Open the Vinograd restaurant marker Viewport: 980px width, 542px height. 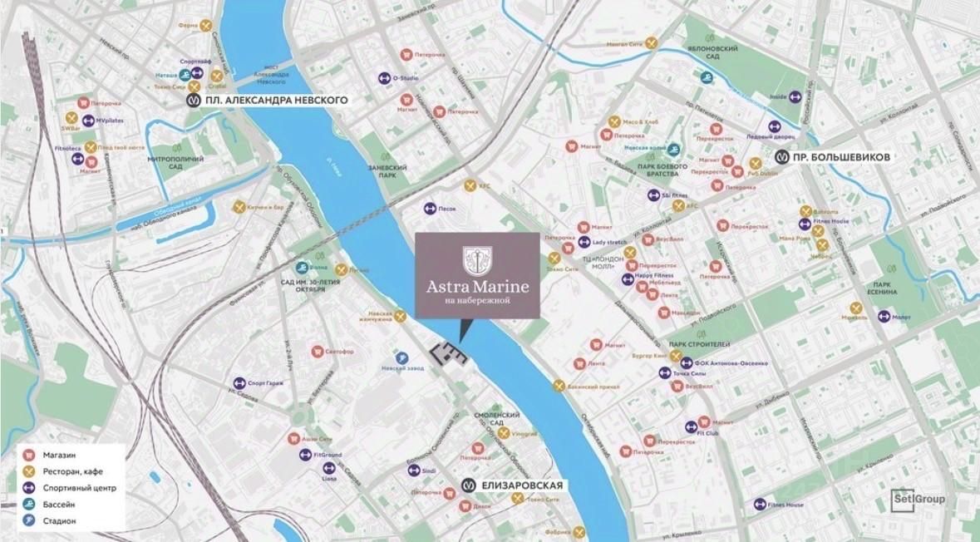[x=503, y=433]
